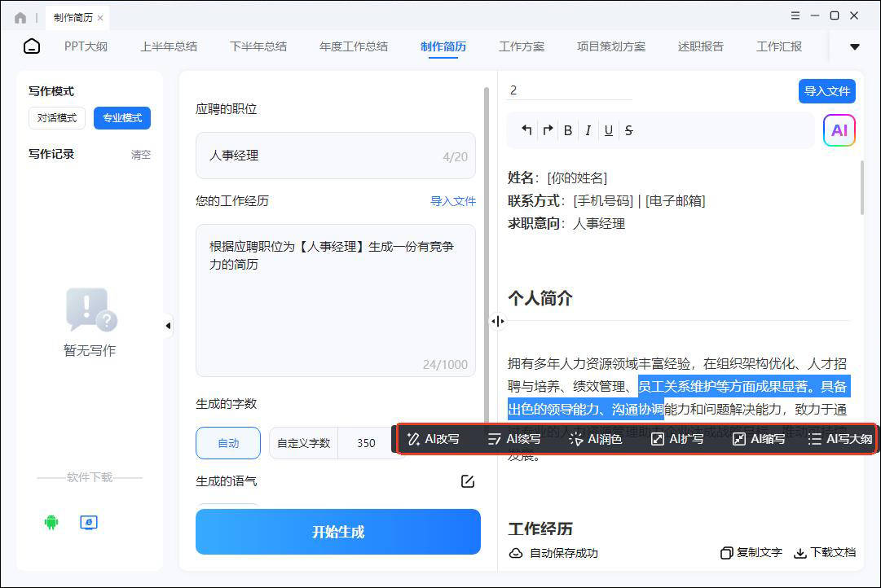Toggle bold formatting

pyautogui.click(x=568, y=130)
